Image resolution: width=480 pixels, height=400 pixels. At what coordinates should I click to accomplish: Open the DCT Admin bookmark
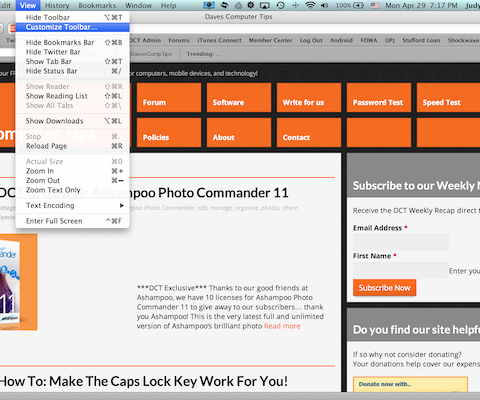tap(145, 40)
